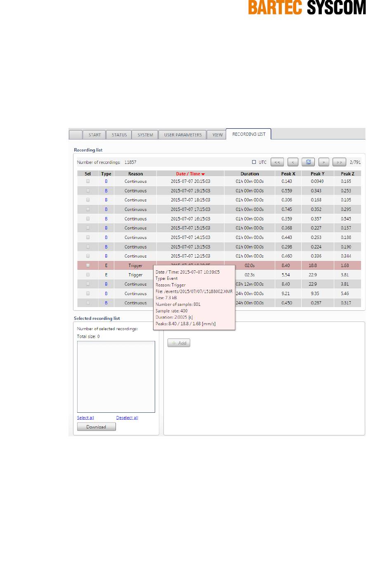392x577 pixels.
Task: Click the Deselect all link
Action: point(127,418)
